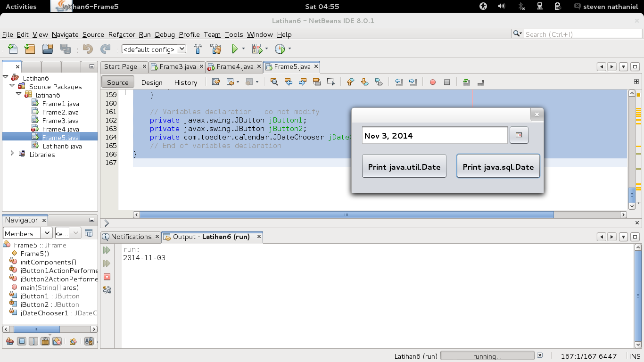Switch the editor to Design view
644x362 pixels.
click(152, 82)
